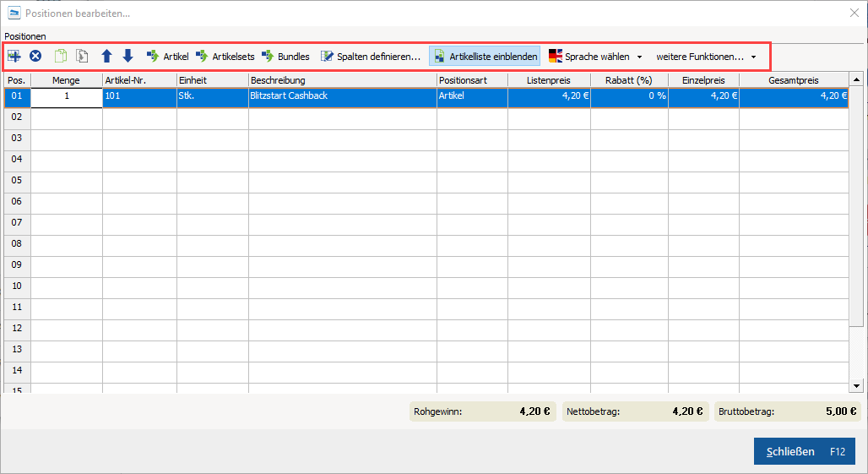The height and width of the screenshot is (474, 868).
Task: Toggle Artikelliste einblenden
Action: click(485, 57)
